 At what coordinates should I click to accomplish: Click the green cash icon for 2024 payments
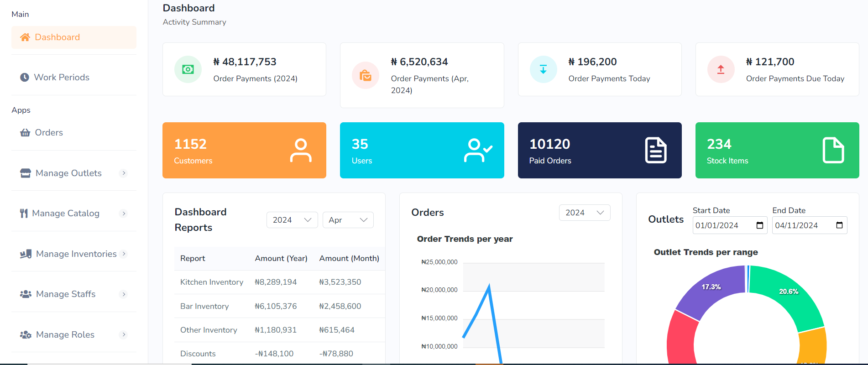coord(188,69)
